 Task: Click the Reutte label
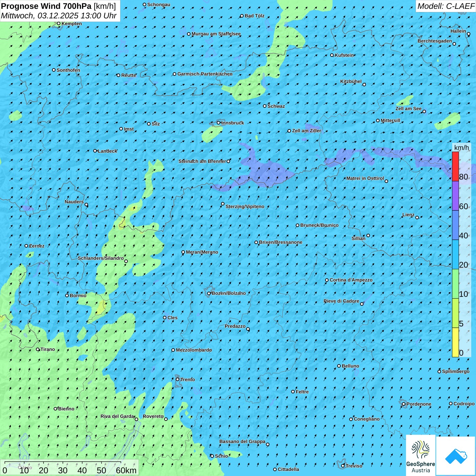coord(129,75)
